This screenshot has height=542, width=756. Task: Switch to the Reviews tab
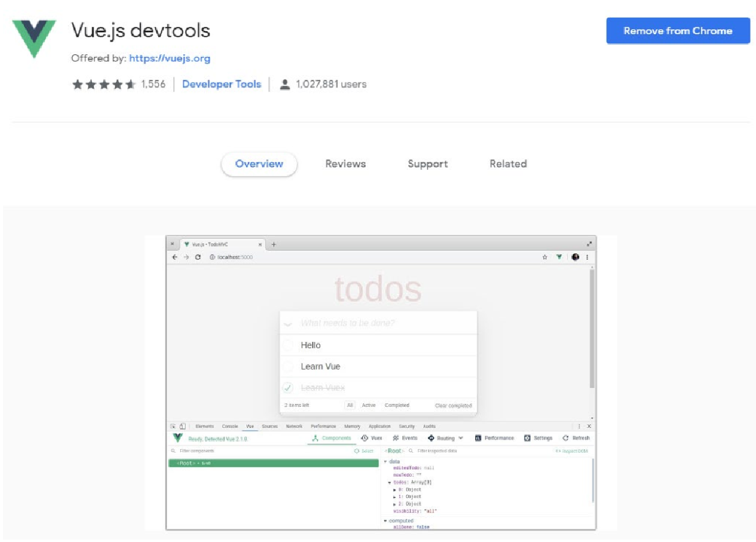pyautogui.click(x=346, y=164)
